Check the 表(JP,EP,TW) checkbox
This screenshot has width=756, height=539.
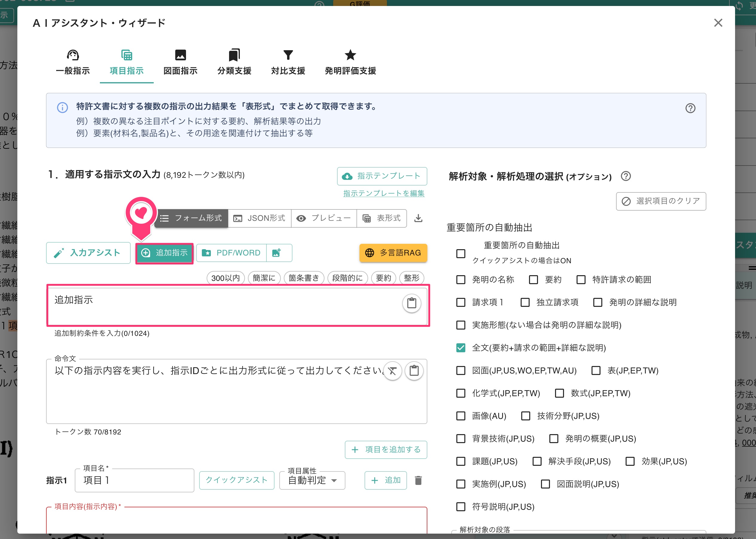coord(596,370)
